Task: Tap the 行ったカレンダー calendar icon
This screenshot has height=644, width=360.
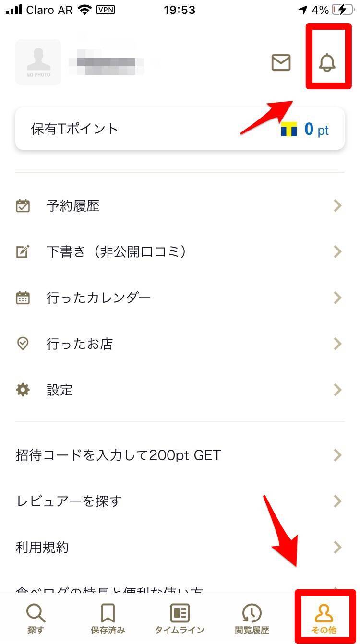Action: tap(23, 298)
